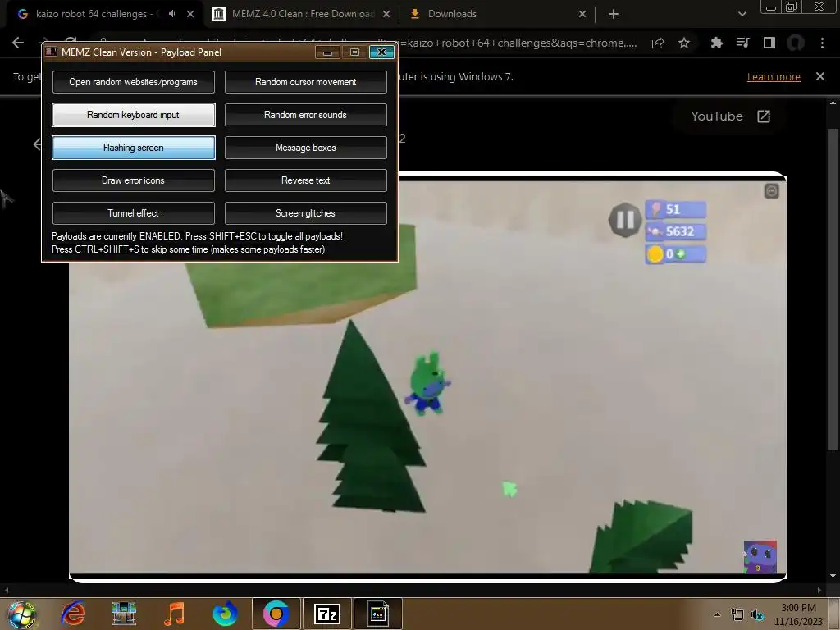This screenshot has width=840, height=630.
Task: Launch Internet Explorer from taskbar
Action: click(73, 614)
